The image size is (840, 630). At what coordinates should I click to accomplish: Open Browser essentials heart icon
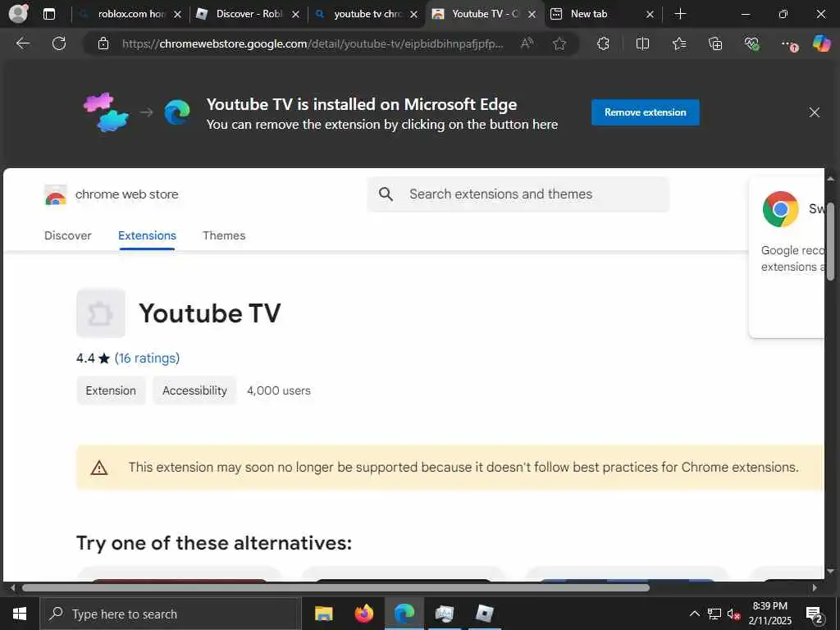click(x=751, y=43)
